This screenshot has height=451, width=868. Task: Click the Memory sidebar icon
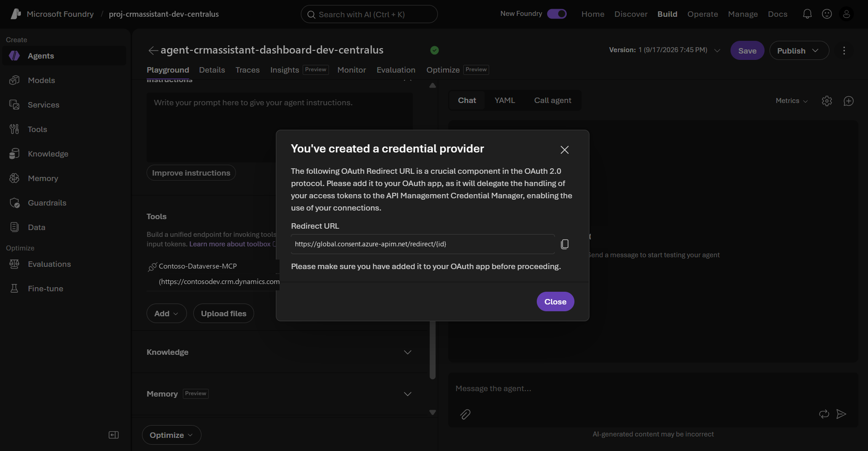[x=15, y=178]
